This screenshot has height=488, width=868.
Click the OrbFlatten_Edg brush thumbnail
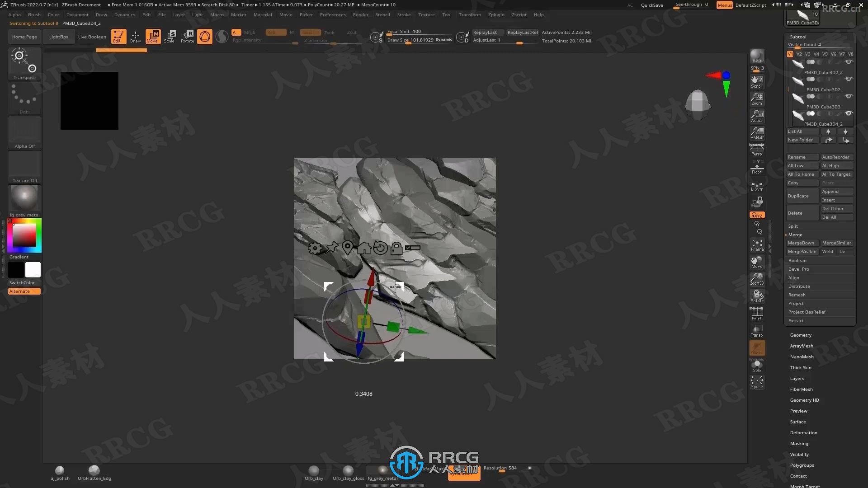click(94, 470)
